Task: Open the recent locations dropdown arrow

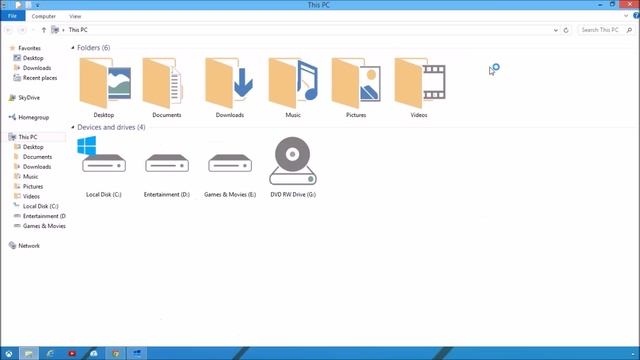Action: point(33,30)
